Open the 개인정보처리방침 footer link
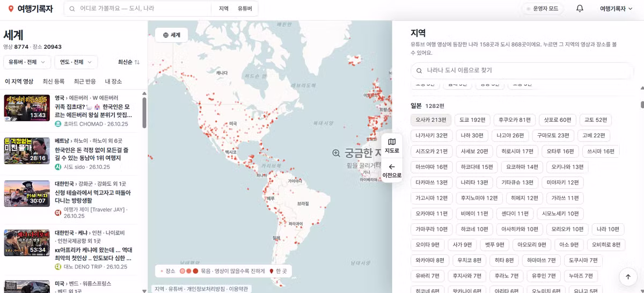The width and height of the screenshot is (644, 293). tap(206, 289)
